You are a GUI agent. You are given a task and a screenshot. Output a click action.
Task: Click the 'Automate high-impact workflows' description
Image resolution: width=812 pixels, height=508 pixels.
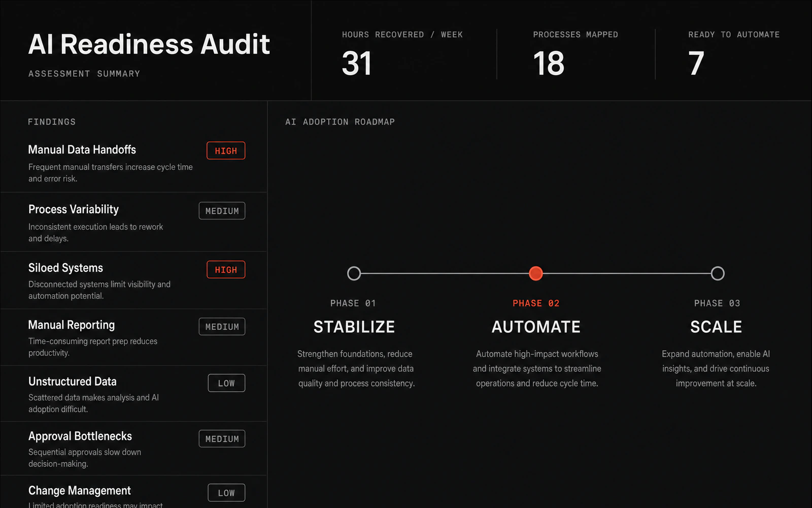pos(537,369)
